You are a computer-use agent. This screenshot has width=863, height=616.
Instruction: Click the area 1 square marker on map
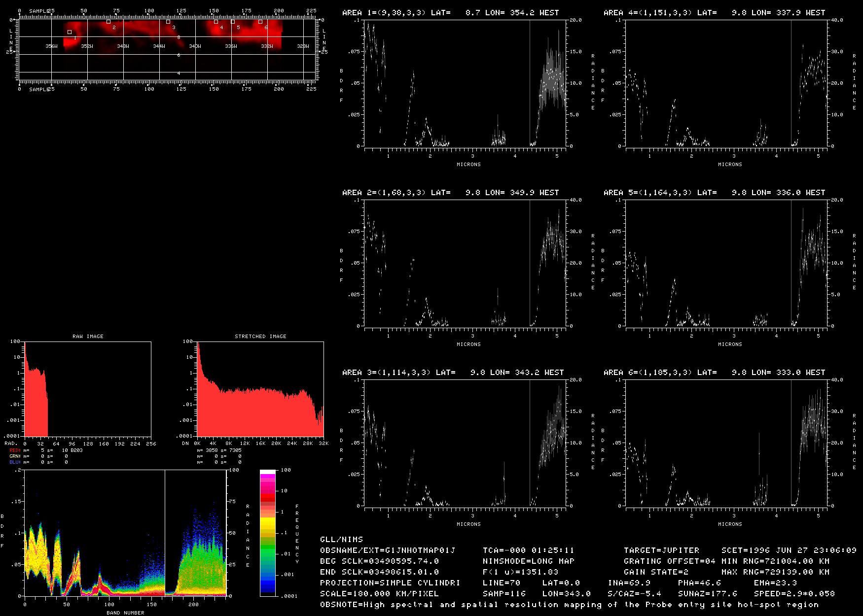(x=70, y=32)
